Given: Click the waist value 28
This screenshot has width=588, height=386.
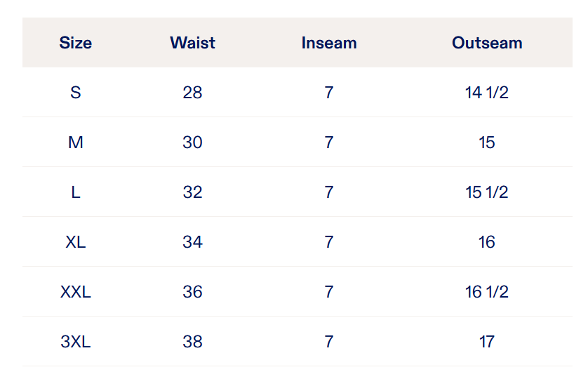Looking at the screenshot, I should pyautogui.click(x=192, y=93).
